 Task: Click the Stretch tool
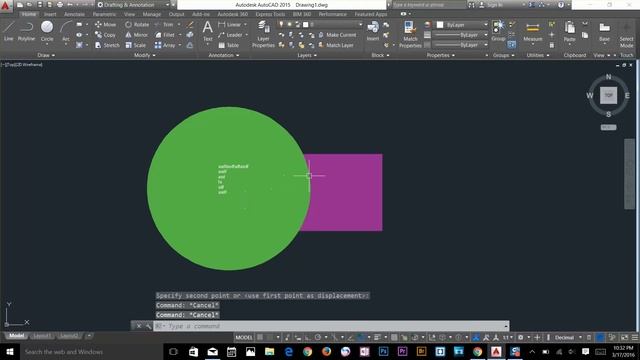point(107,45)
